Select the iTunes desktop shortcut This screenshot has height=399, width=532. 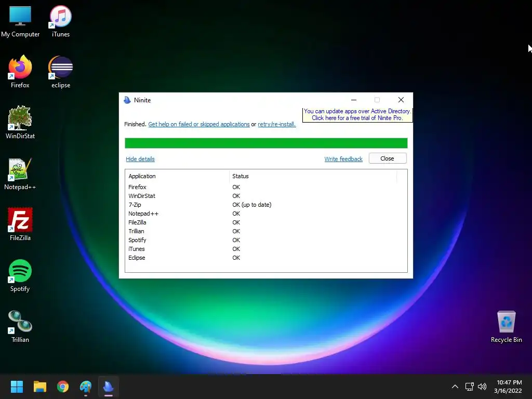pos(61,22)
